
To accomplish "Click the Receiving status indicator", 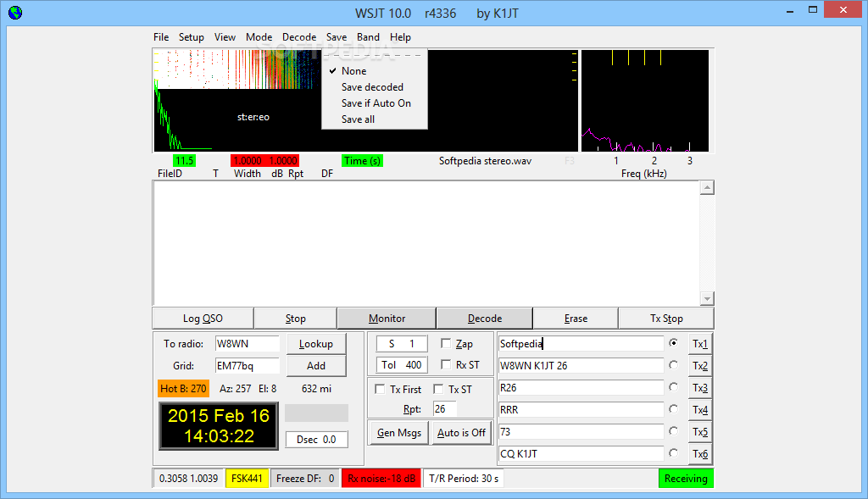I will coord(686,478).
